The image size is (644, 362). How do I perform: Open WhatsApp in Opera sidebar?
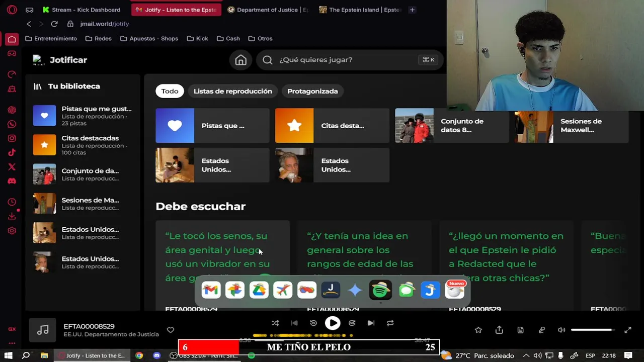coord(12,124)
